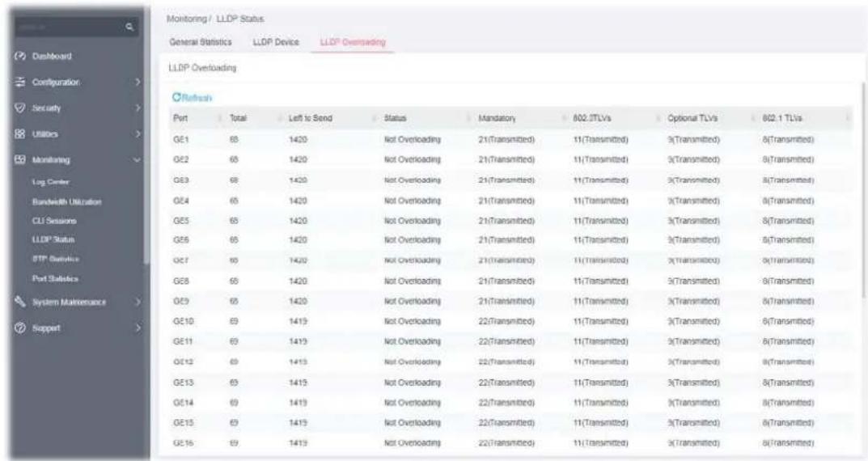The image size is (868, 461).
Task: Sort by Total column header
Action: click(238, 118)
